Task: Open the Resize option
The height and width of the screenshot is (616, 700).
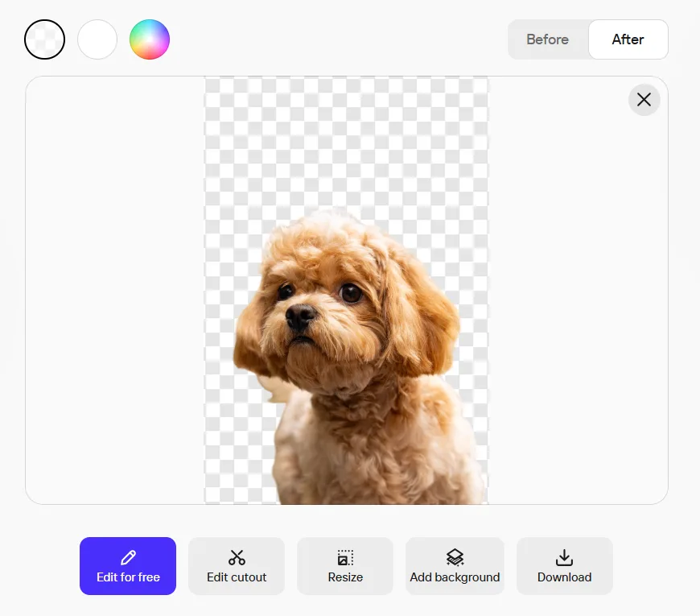Action: pos(345,566)
